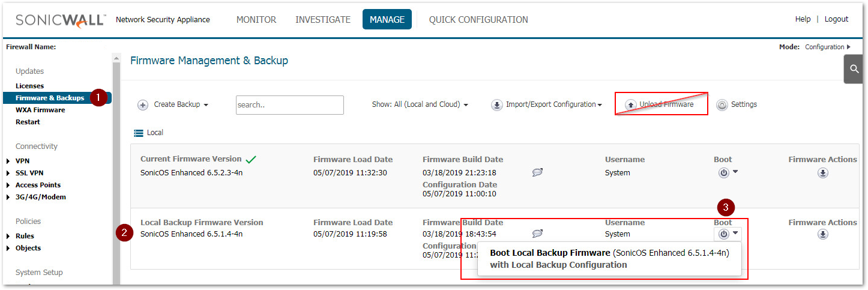Click Boot power icon for Current Firmware
This screenshot has width=868, height=290.
pos(723,173)
